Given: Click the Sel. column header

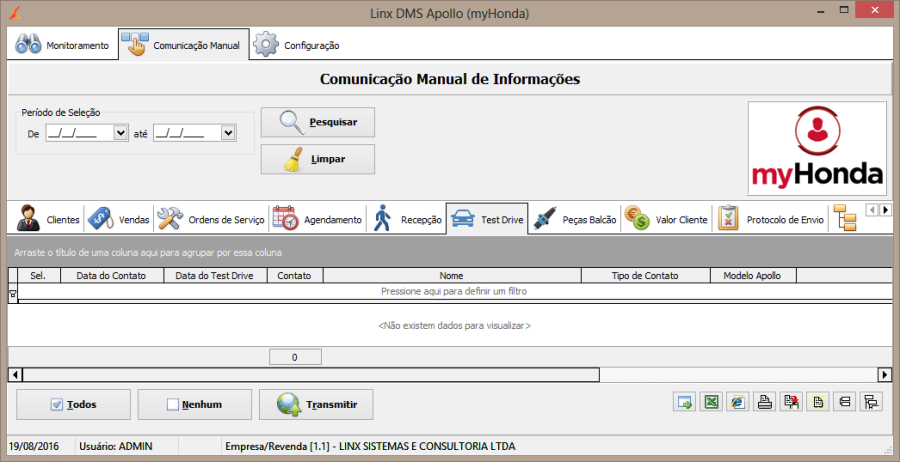Looking at the screenshot, I should tap(38, 275).
